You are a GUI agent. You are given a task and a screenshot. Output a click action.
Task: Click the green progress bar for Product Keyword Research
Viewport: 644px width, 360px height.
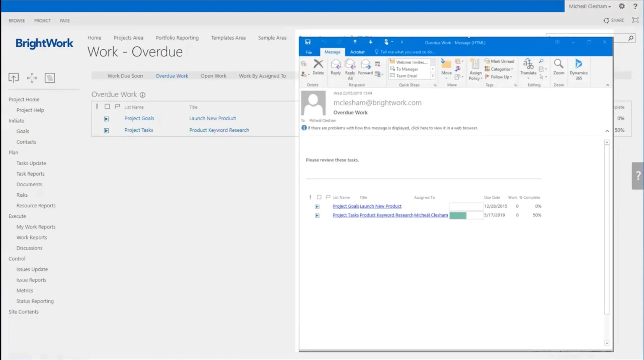(458, 215)
